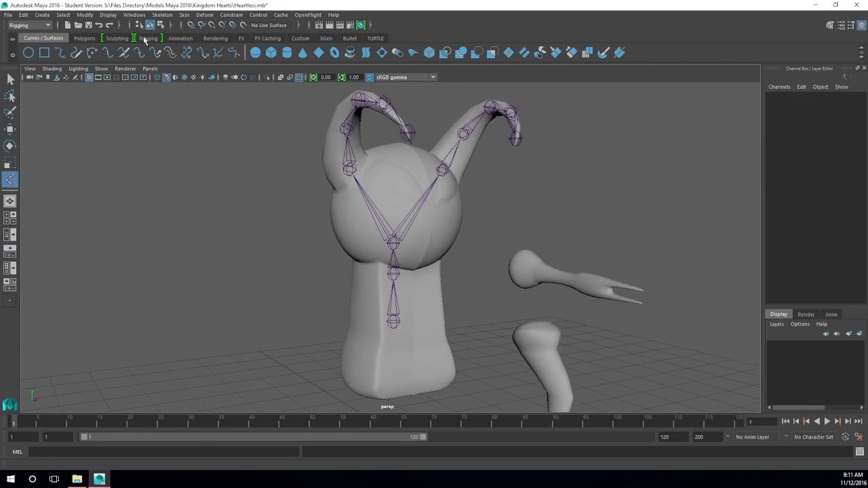Click frame 60 on the time slider
The height and width of the screenshot is (488, 868).
click(374, 420)
